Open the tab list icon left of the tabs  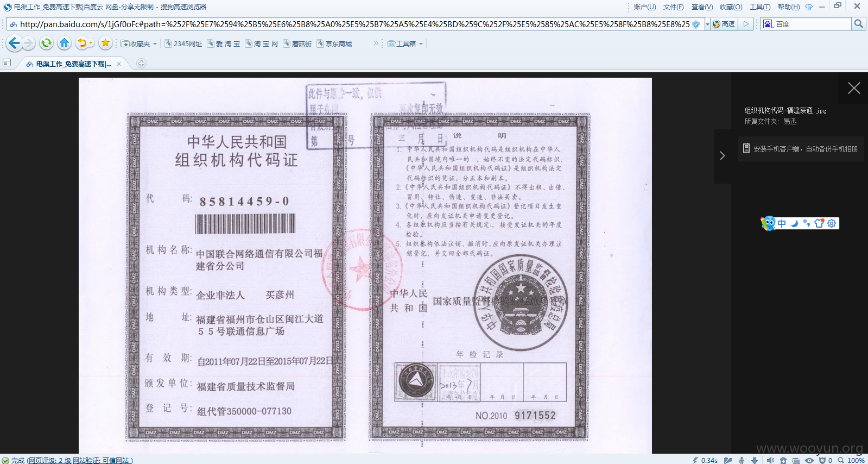coord(7,63)
